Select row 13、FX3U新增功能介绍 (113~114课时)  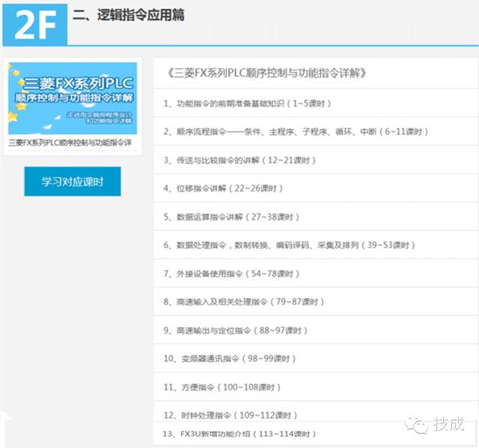315,434
